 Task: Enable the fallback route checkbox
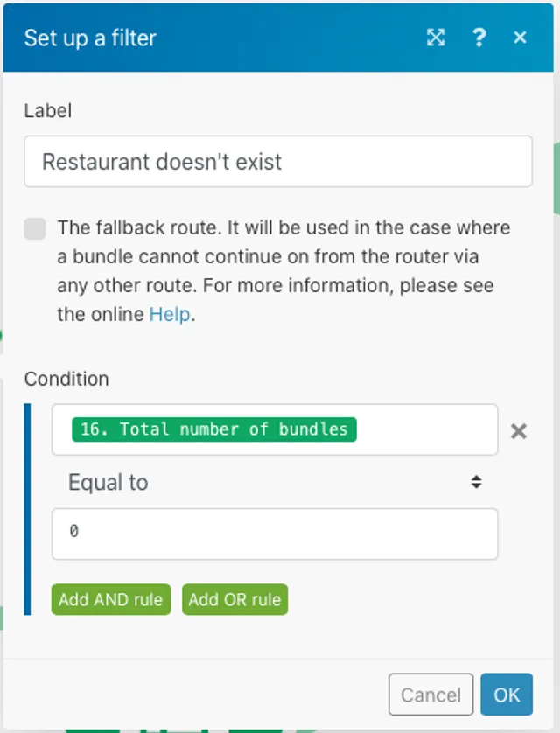(35, 229)
